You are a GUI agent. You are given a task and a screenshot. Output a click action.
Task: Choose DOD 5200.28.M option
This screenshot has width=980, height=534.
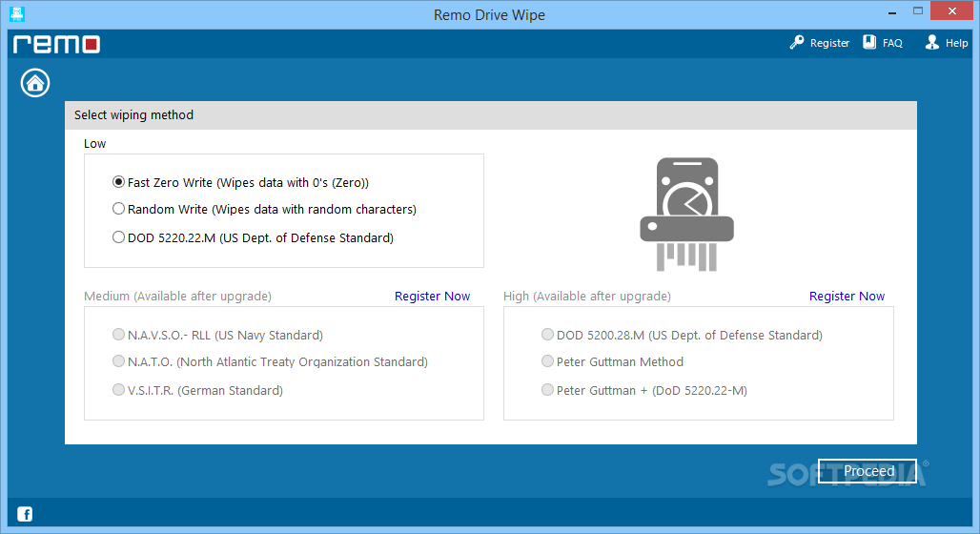[682, 335]
